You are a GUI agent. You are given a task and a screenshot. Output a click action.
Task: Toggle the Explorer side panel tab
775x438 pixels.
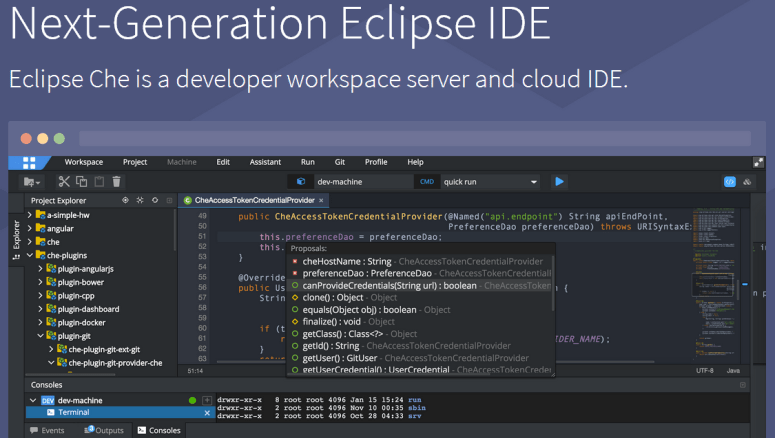16,238
